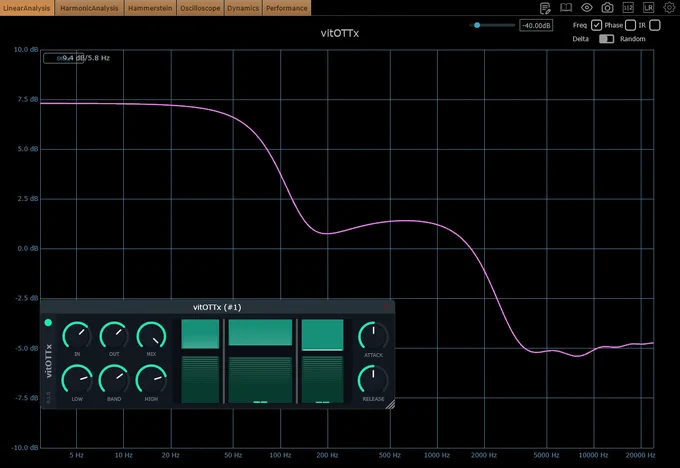Click the MIX knob
680x468 pixels.
pos(151,336)
